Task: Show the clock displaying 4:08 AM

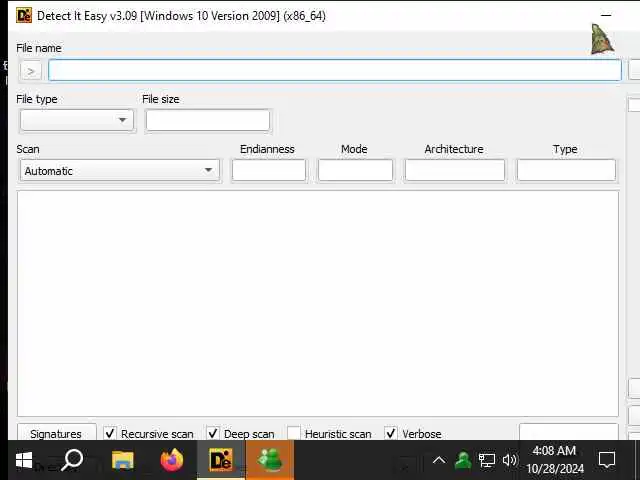Action: point(554,460)
